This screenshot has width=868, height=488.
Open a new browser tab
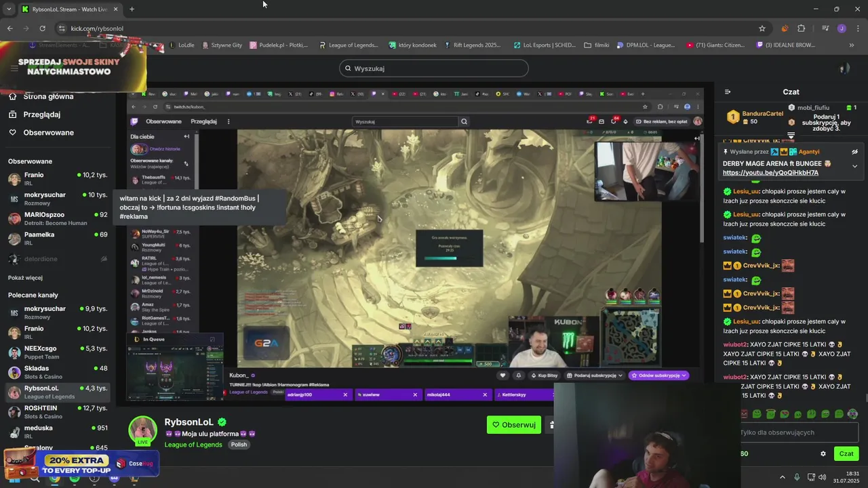coord(132,9)
